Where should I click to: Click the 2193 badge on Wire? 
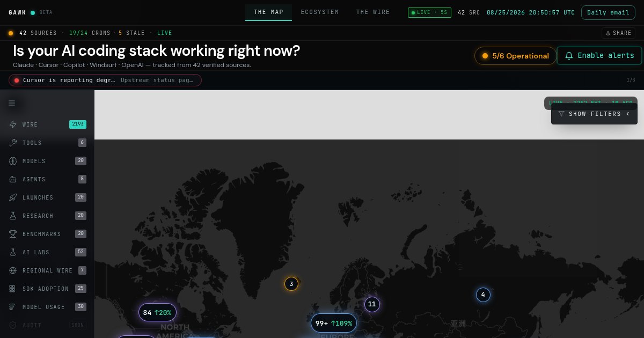[x=78, y=124]
